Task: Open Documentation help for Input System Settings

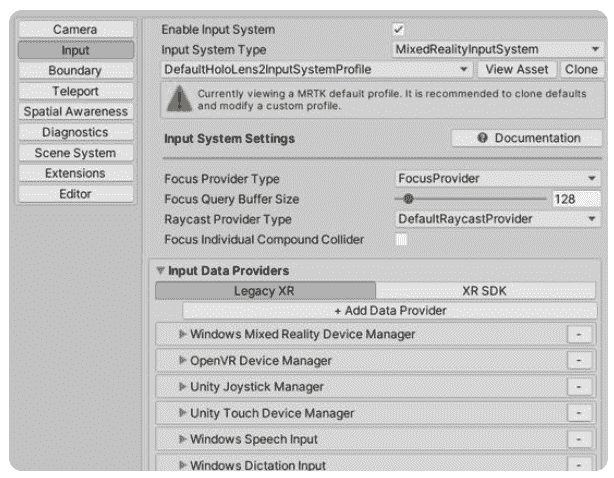Action: click(x=527, y=138)
